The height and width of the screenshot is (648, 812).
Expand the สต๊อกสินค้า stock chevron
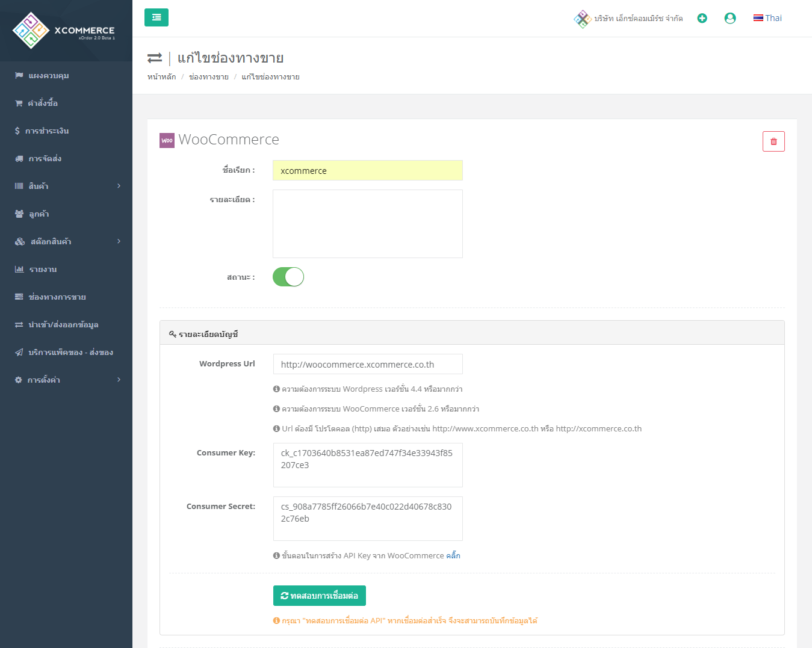pos(119,241)
